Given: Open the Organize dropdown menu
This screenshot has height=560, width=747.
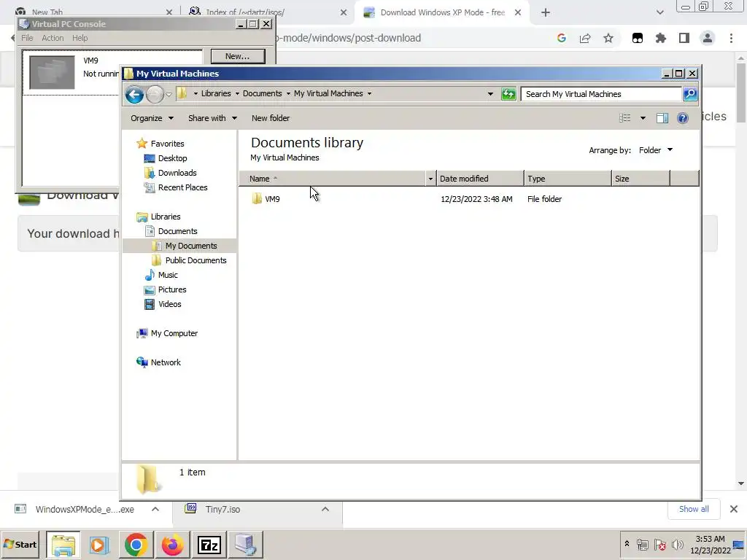Looking at the screenshot, I should [x=152, y=118].
